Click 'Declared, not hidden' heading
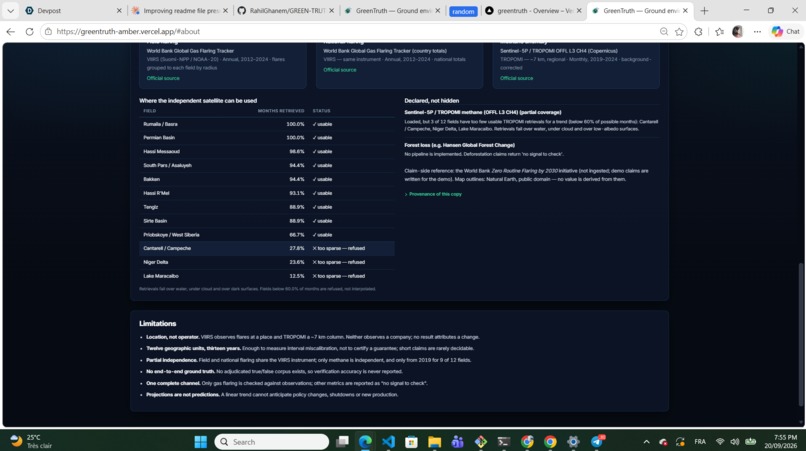Screen dimensions: 806x451 click(x=431, y=101)
